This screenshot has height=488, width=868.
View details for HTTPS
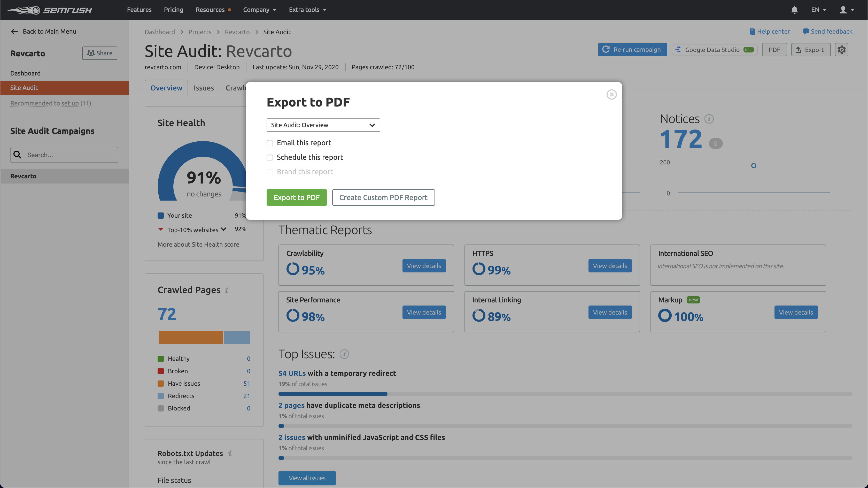pyautogui.click(x=610, y=266)
